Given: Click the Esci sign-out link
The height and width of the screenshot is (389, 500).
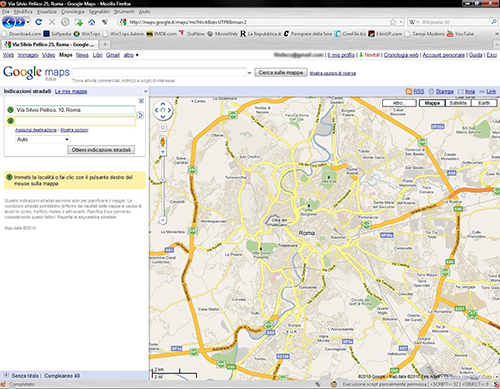Looking at the screenshot, I should [492, 55].
